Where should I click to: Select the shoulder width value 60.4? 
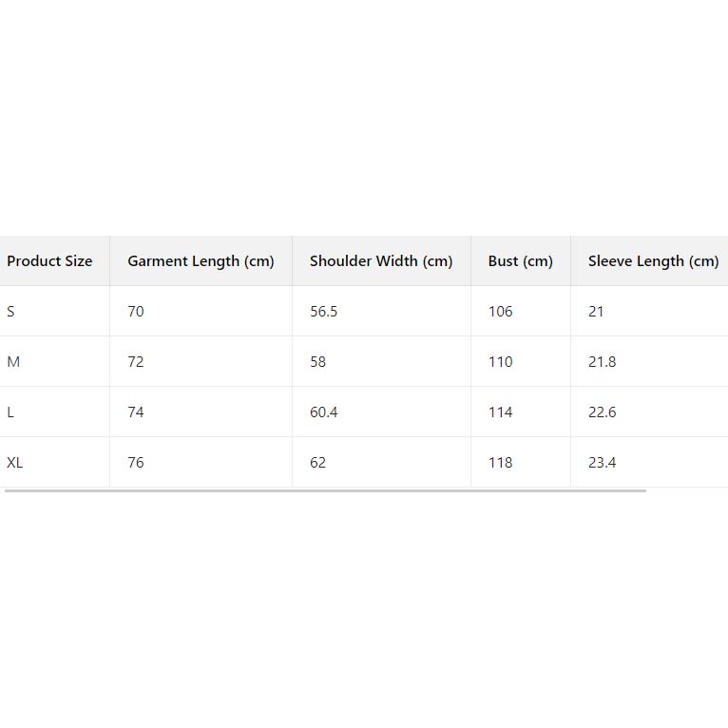click(x=323, y=412)
